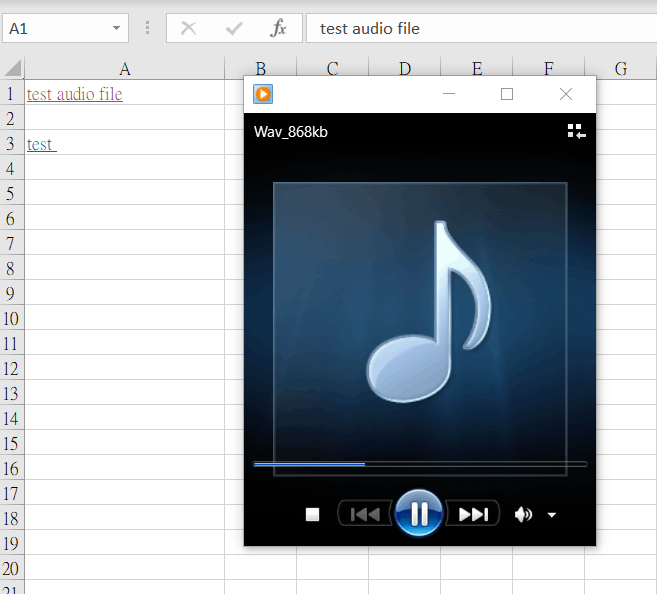Open the 'test audio file' hyperlink
Image resolution: width=657 pixels, height=594 pixels.
pyautogui.click(x=75, y=94)
